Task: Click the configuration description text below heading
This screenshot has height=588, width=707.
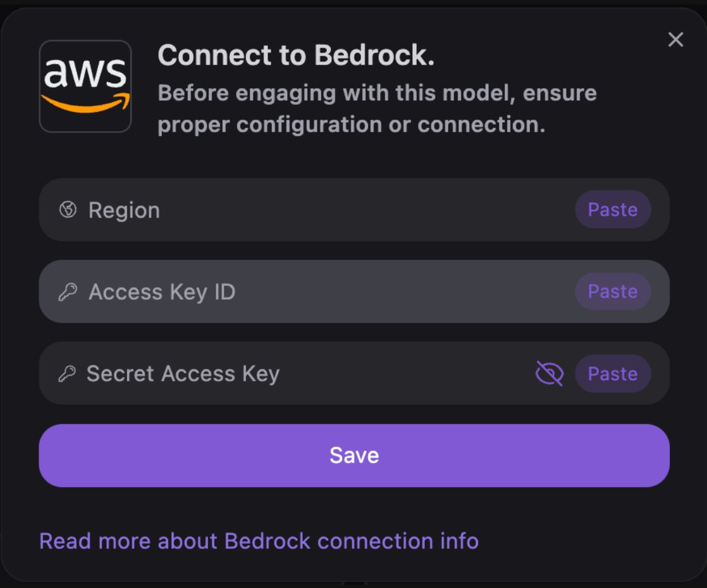Action: click(376, 109)
